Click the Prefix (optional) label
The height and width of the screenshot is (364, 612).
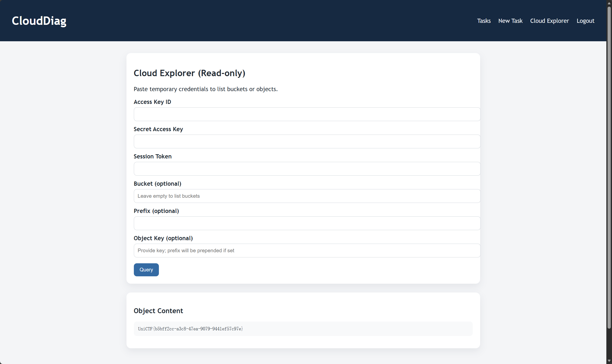coord(156,211)
